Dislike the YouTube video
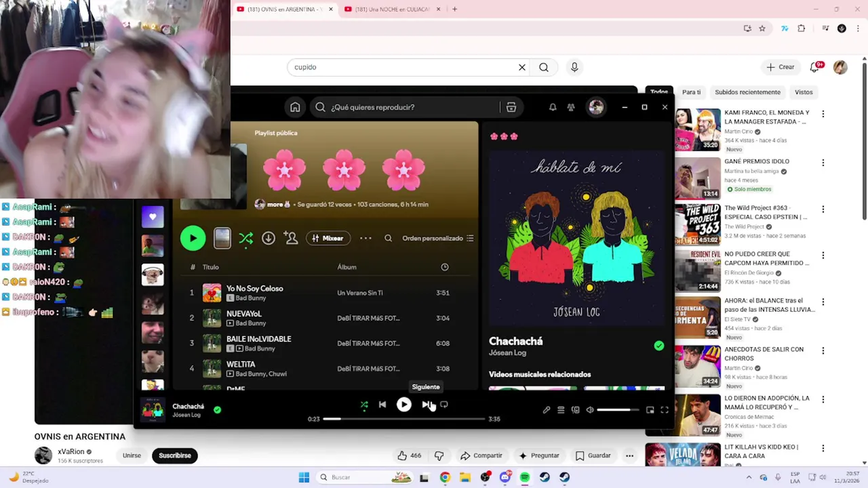This screenshot has height=488, width=868. click(x=439, y=455)
